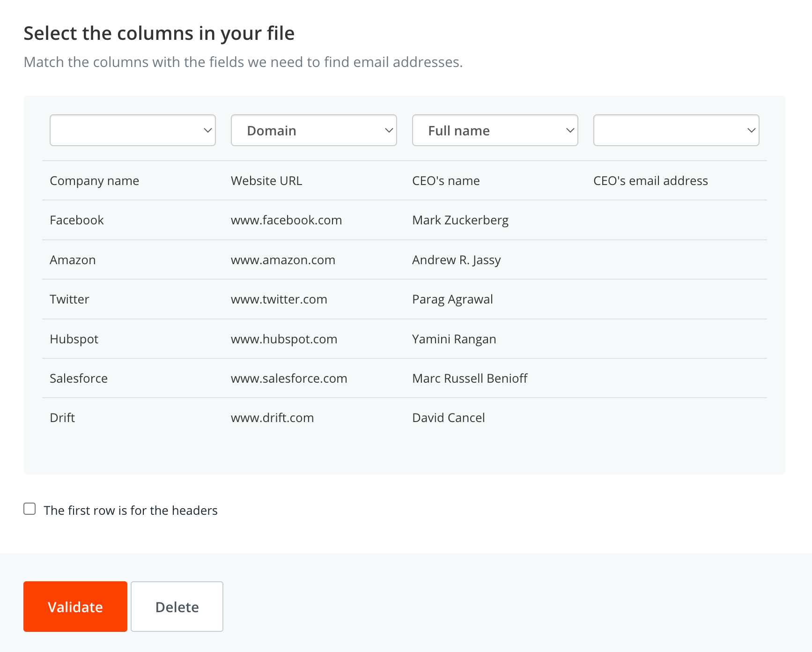Image resolution: width=812 pixels, height=652 pixels.
Task: Click the www.drift.com cell
Action: coord(273,418)
